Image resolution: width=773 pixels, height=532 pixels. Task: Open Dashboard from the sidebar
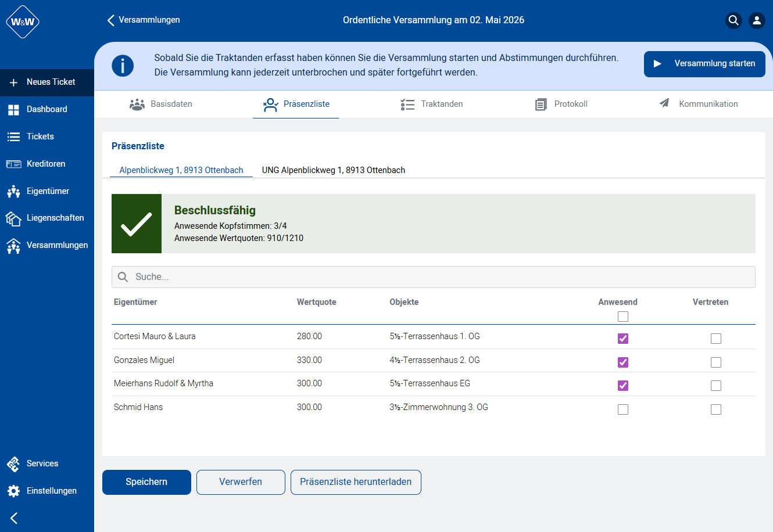(46, 109)
